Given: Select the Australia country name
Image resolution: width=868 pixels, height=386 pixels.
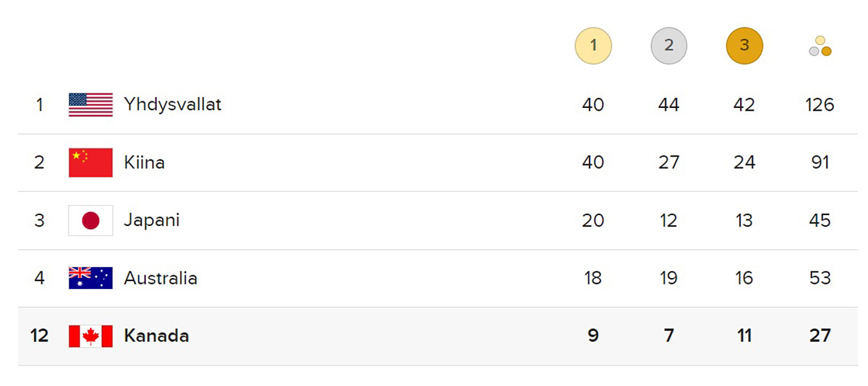Looking at the screenshot, I should click(x=160, y=278).
